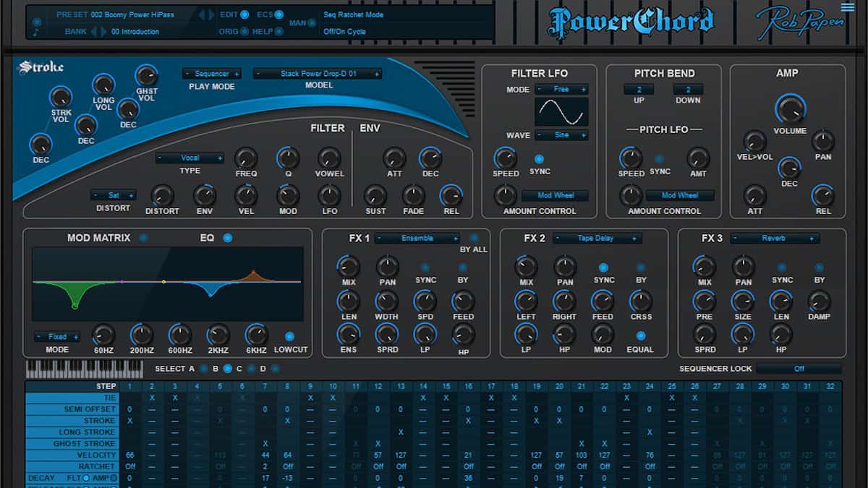Screen dimensions: 868x488
Task: Click the Pitch Bend UP value field
Action: click(639, 90)
